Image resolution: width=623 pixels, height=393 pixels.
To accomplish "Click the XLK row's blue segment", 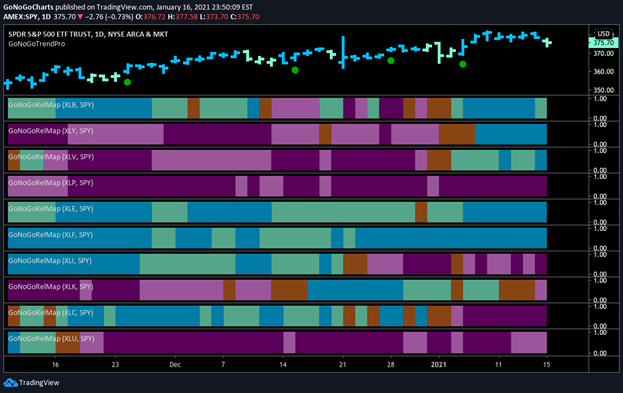I will tap(355, 290).
